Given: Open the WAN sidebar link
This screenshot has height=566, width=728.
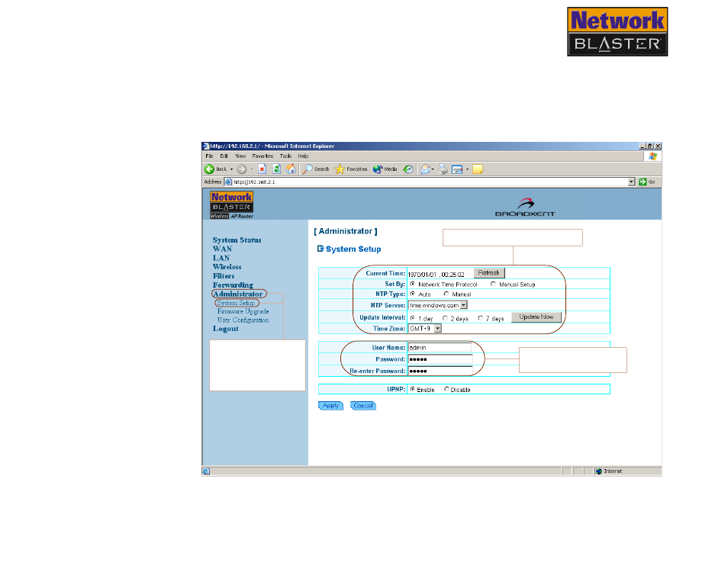Looking at the screenshot, I should click(x=222, y=249).
